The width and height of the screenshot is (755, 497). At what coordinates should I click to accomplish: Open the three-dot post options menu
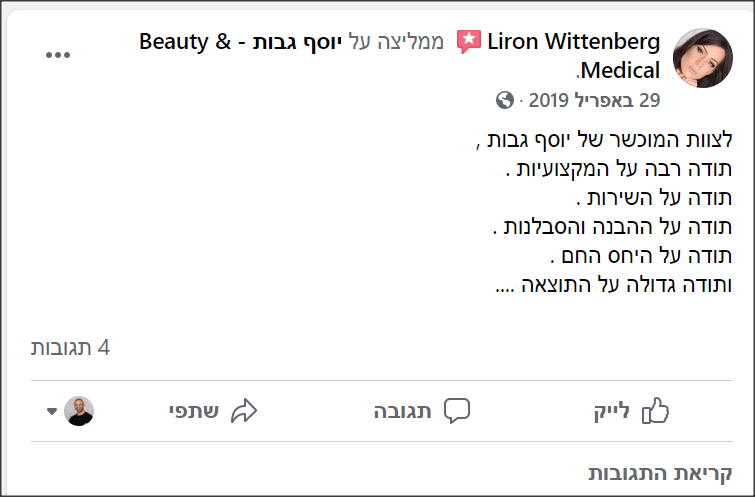click(x=58, y=55)
